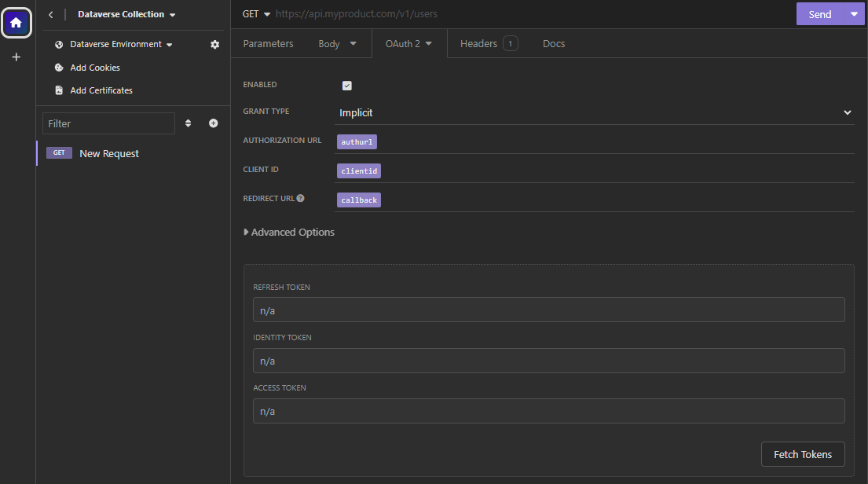Click the back chevron beside Dataverse Collection

click(x=50, y=14)
